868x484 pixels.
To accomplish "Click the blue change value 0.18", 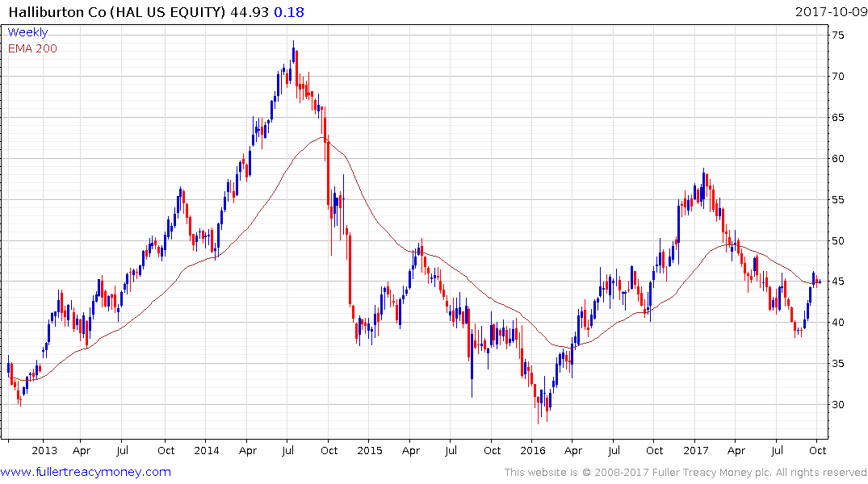I will [x=289, y=11].
